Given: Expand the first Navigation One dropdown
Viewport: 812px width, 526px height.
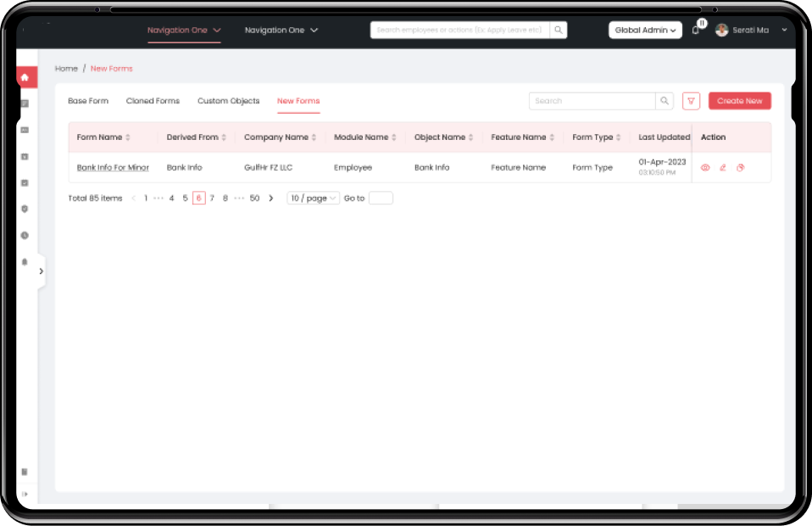Looking at the screenshot, I should click(x=183, y=30).
